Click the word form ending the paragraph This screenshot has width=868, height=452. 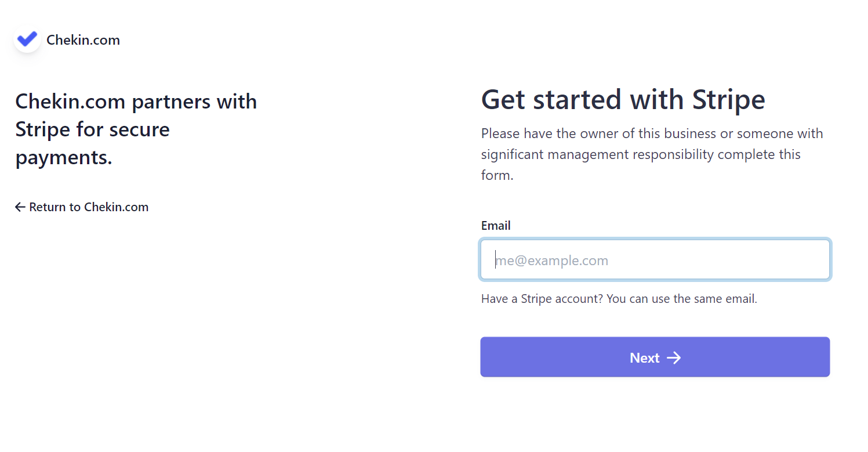coord(495,175)
